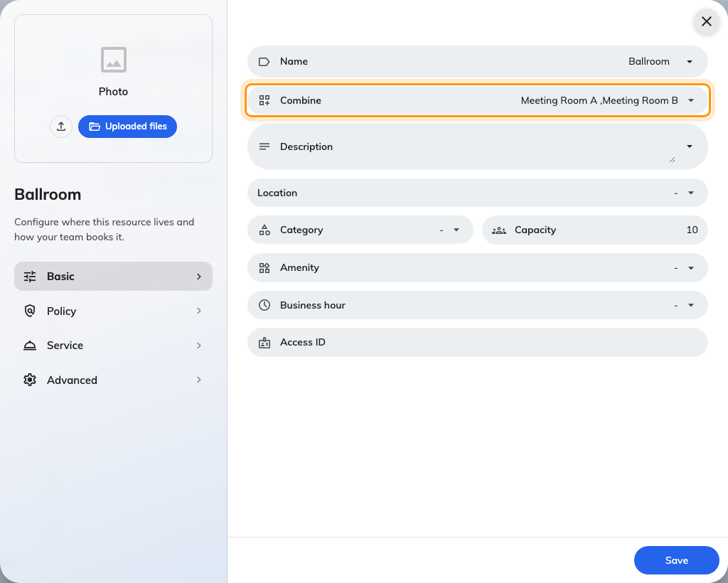
Task: Open the Business hour dropdown arrow
Action: (x=691, y=305)
